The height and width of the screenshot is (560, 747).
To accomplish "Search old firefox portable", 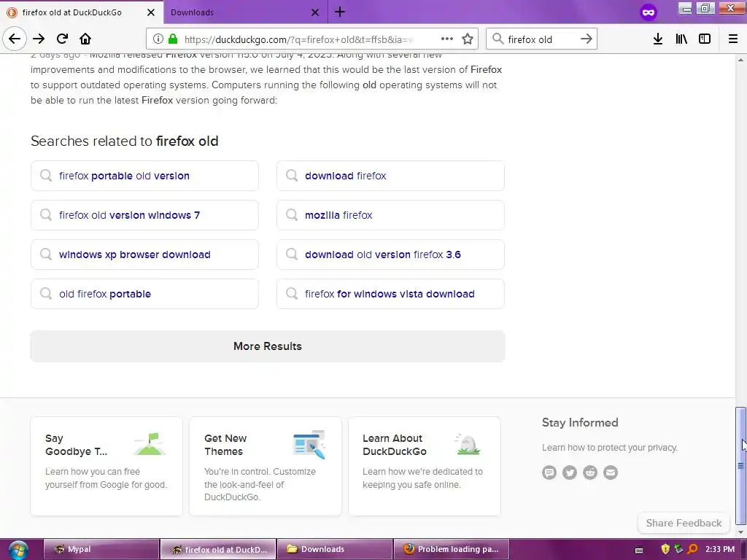I will [144, 294].
